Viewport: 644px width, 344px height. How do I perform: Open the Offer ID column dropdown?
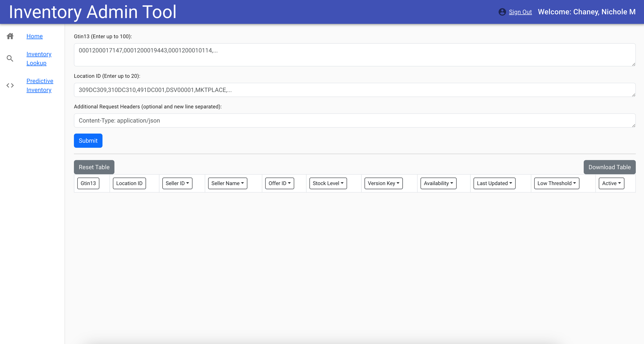(279, 183)
